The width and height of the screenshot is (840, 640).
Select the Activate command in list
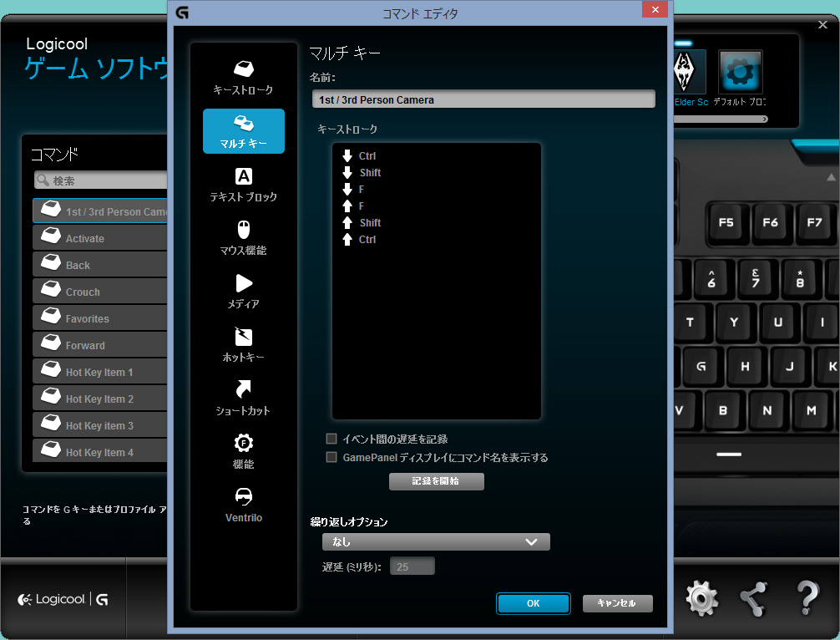(x=100, y=238)
